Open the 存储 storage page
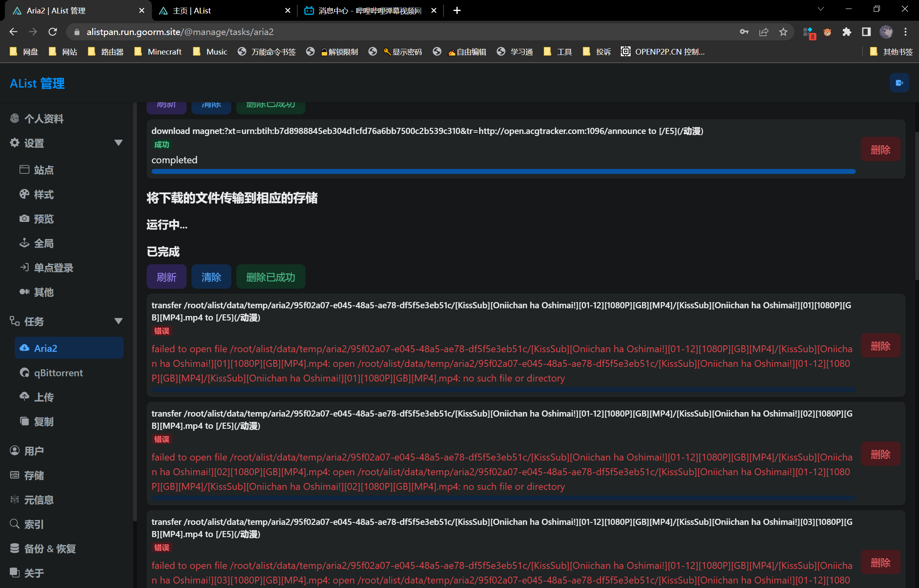 pyautogui.click(x=35, y=475)
